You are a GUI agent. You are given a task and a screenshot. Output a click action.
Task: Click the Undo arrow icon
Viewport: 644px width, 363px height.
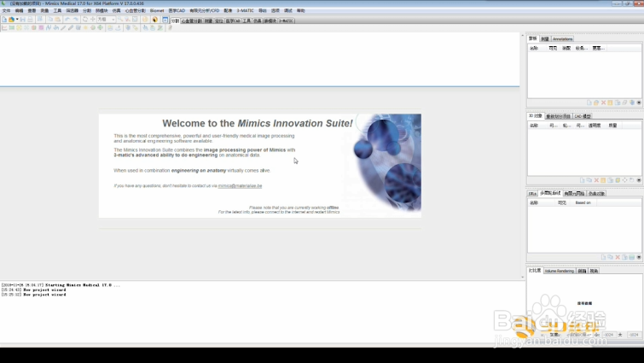(x=67, y=20)
